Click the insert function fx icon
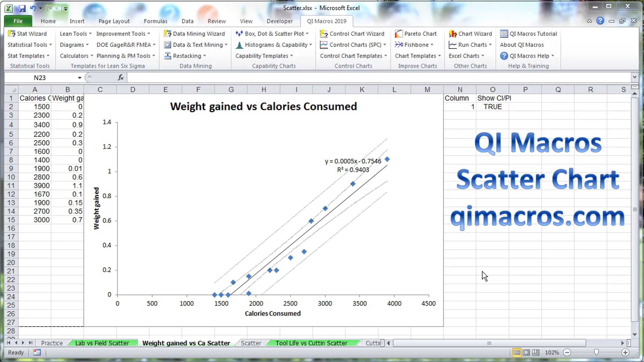644x362 pixels. (x=121, y=77)
